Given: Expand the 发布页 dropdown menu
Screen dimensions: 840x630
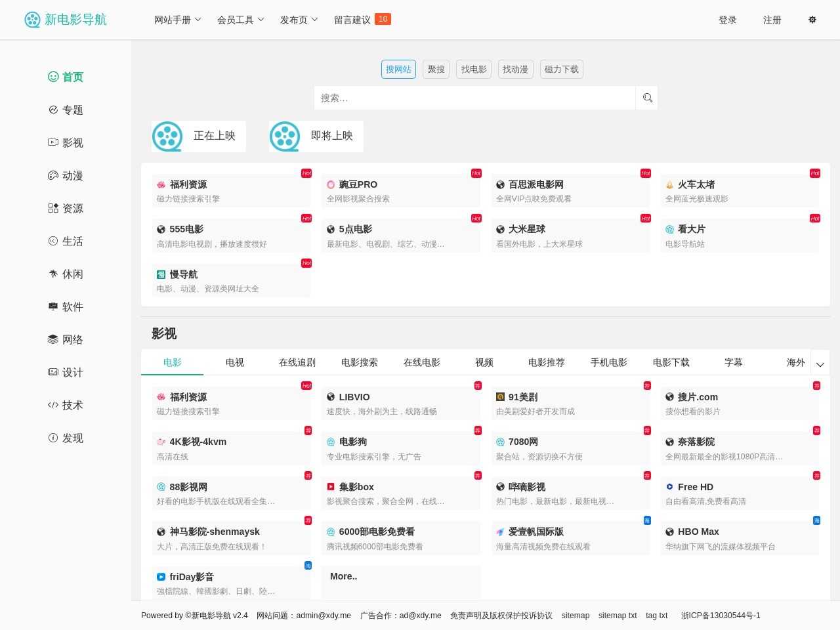Looking at the screenshot, I should [x=299, y=20].
